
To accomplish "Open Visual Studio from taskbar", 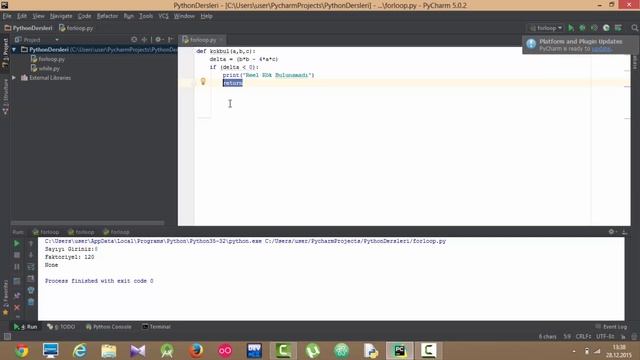I will (x=138, y=351).
